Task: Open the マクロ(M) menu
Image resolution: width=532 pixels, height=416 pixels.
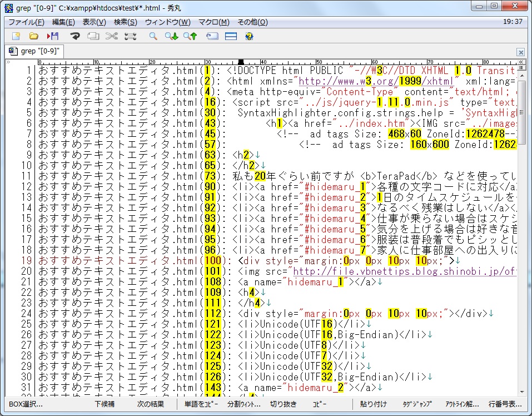Action: [x=214, y=22]
